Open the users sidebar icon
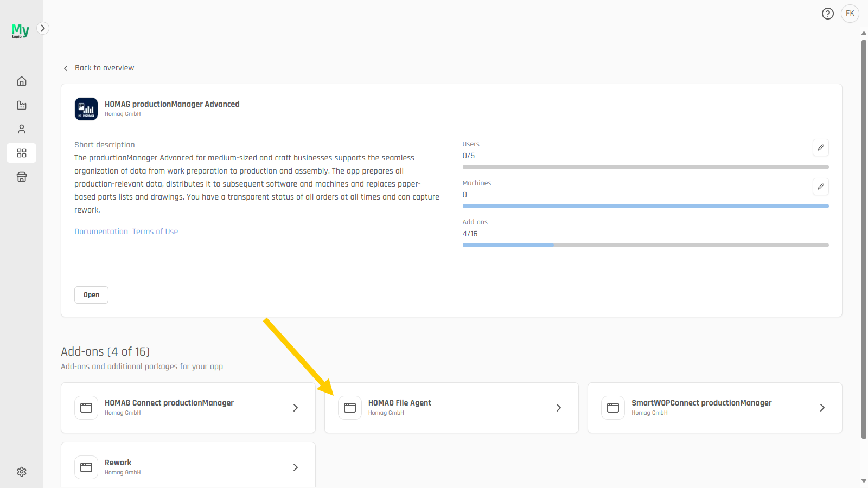 22,129
